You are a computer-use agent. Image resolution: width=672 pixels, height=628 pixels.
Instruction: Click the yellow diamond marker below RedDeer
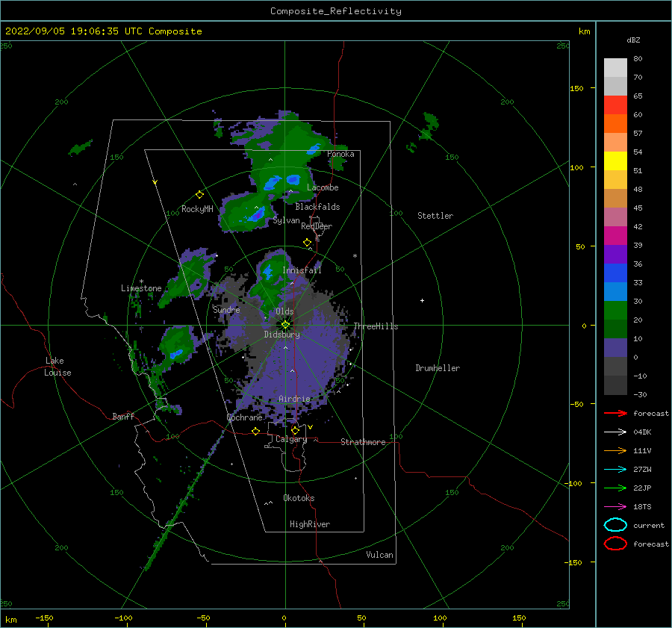(x=308, y=243)
